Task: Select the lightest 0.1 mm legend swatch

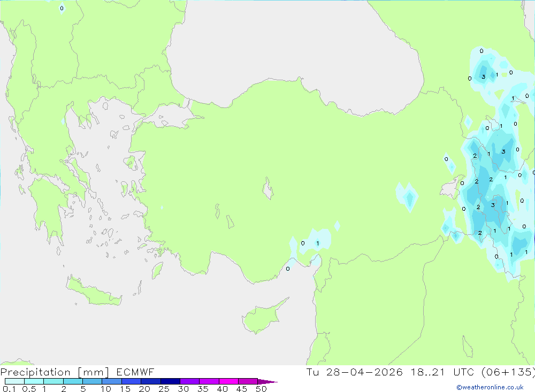Action: click(x=14, y=381)
